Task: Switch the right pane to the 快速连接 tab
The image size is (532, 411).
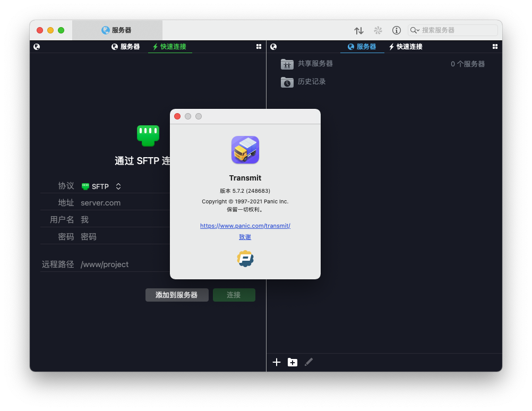Action: click(406, 47)
